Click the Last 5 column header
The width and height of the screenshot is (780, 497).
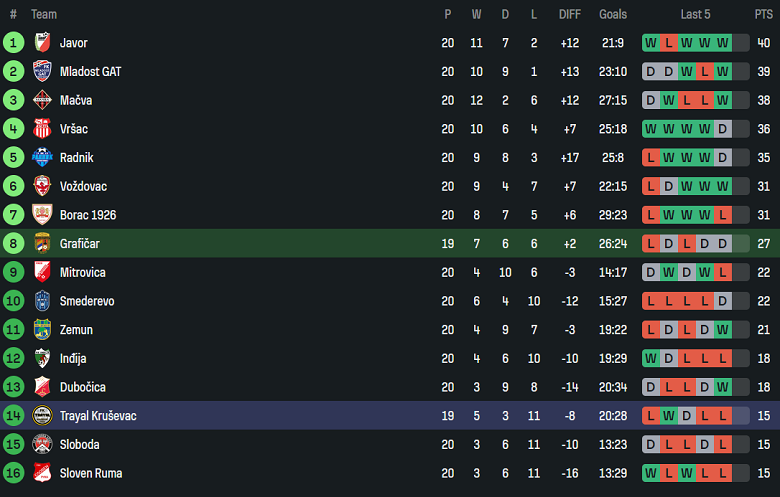coord(695,14)
